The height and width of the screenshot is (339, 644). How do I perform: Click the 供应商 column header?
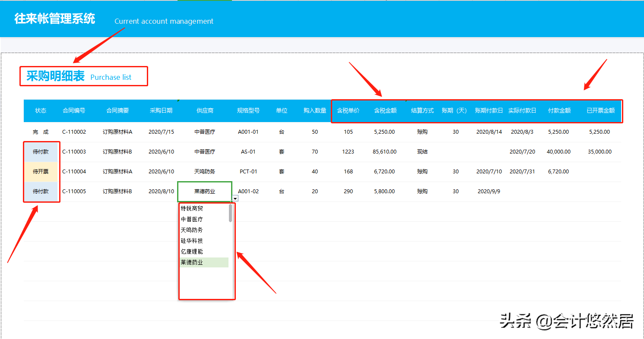205,110
